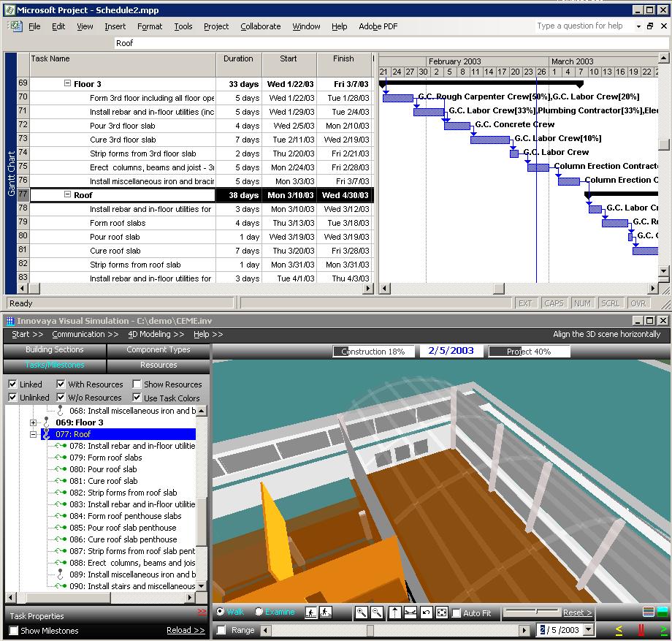Disable Use Task Colors checkbox

click(137, 398)
